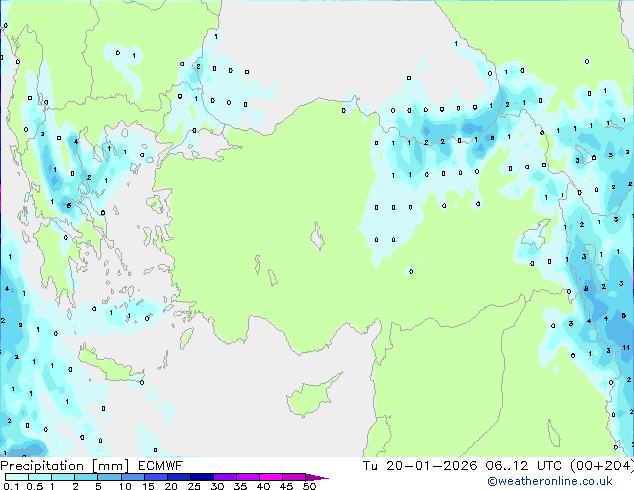Click the '0.1' legend scale label
The width and height of the screenshot is (634, 490).
[x=11, y=486]
